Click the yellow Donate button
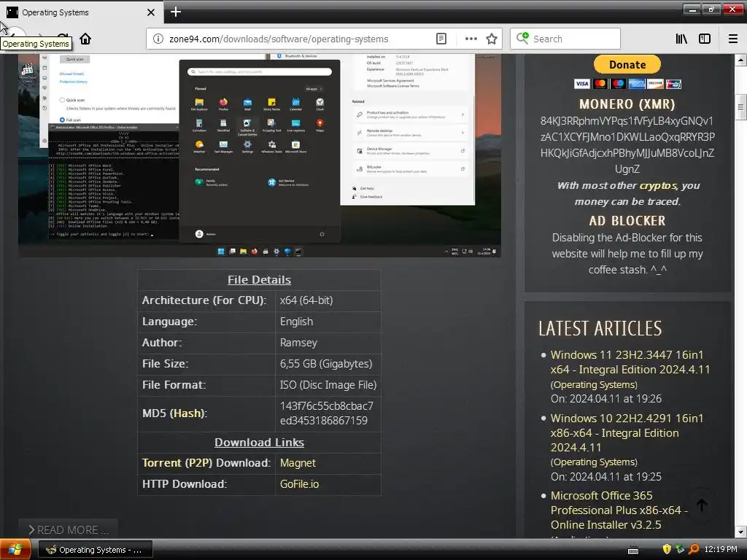Viewport: 747px width, 560px height. pyautogui.click(x=627, y=65)
